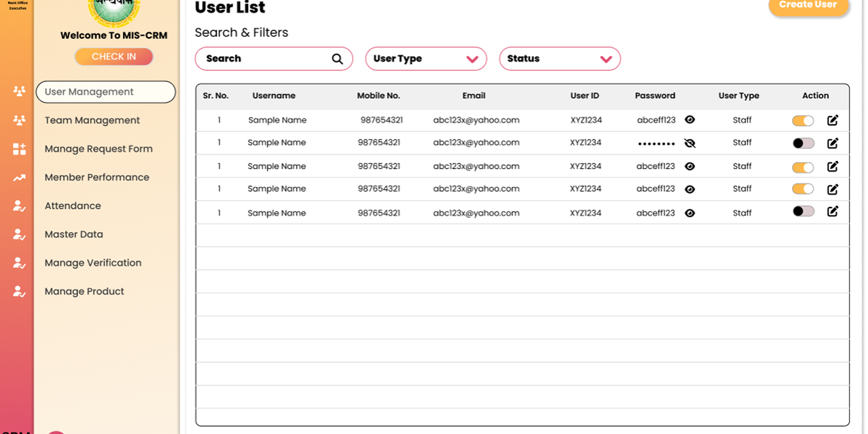
Task: Click the Team Management people icon
Action: 19,120
